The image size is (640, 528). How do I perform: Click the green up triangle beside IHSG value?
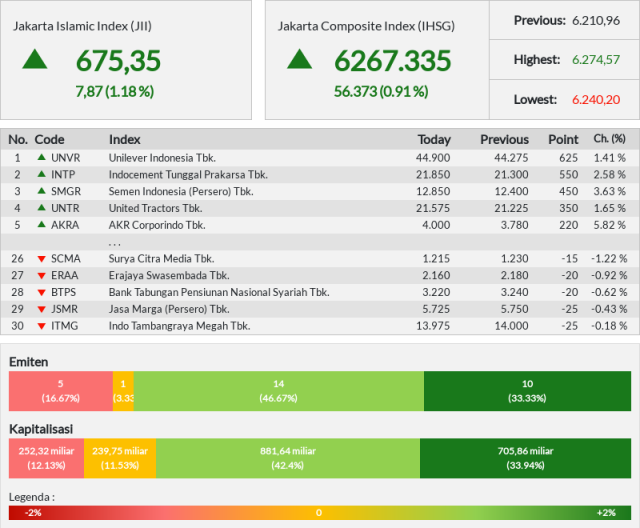300,59
